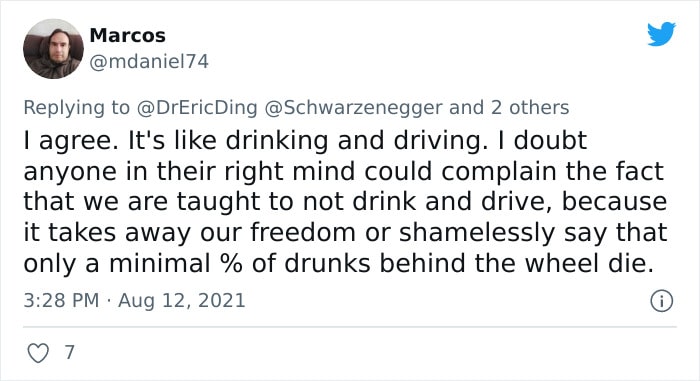Click the word "shamelessly" in the tweet

(477, 232)
